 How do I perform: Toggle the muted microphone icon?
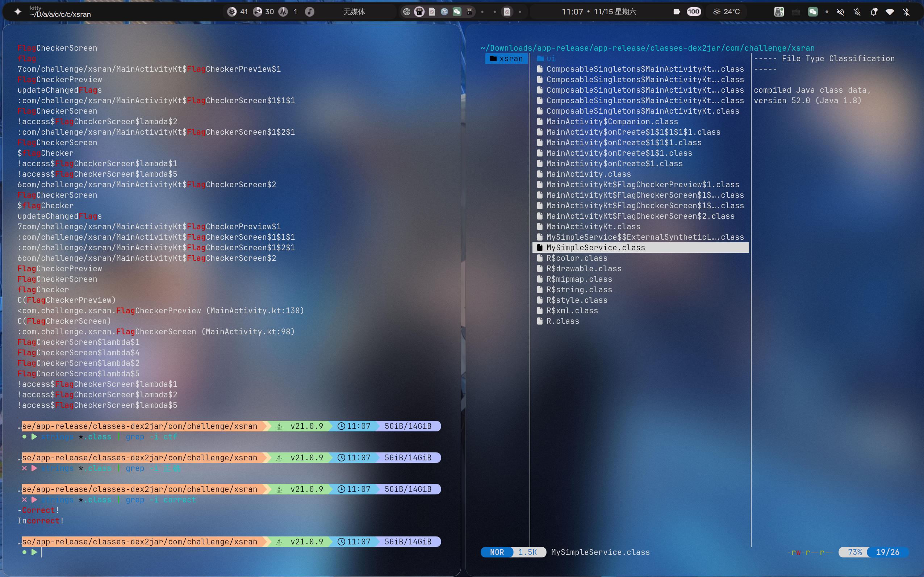[857, 12]
